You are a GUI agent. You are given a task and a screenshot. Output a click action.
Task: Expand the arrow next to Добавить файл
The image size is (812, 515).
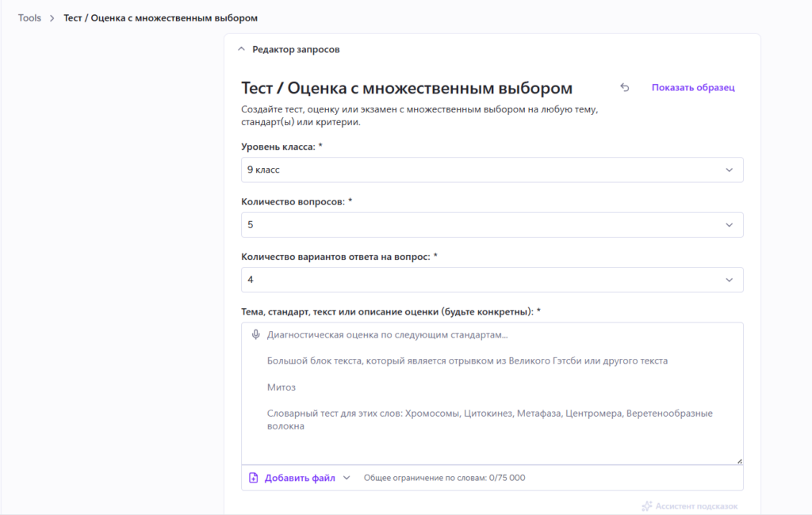click(x=347, y=478)
